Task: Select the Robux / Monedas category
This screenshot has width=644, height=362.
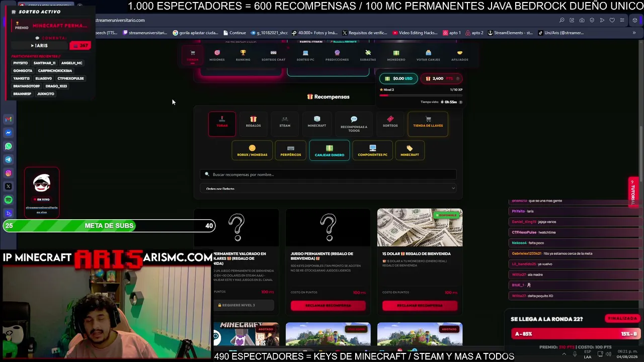Action: pyautogui.click(x=252, y=150)
